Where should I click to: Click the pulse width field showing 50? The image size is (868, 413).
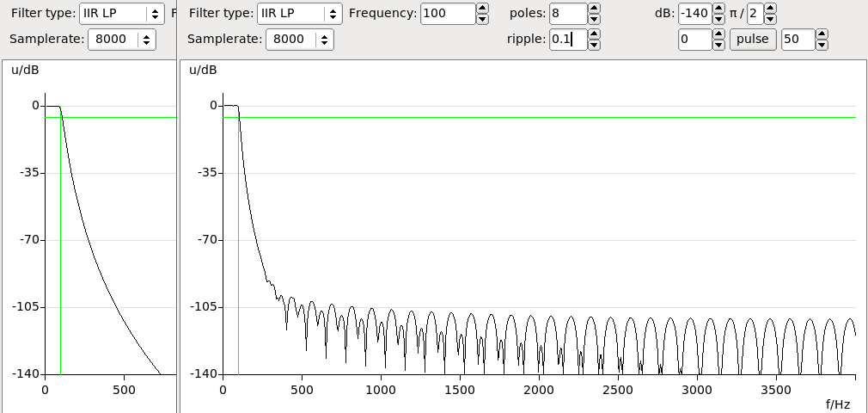tap(798, 40)
